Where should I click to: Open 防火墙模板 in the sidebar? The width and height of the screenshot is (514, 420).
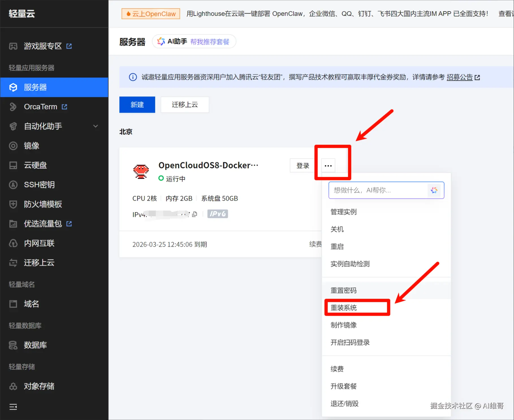[x=54, y=204]
